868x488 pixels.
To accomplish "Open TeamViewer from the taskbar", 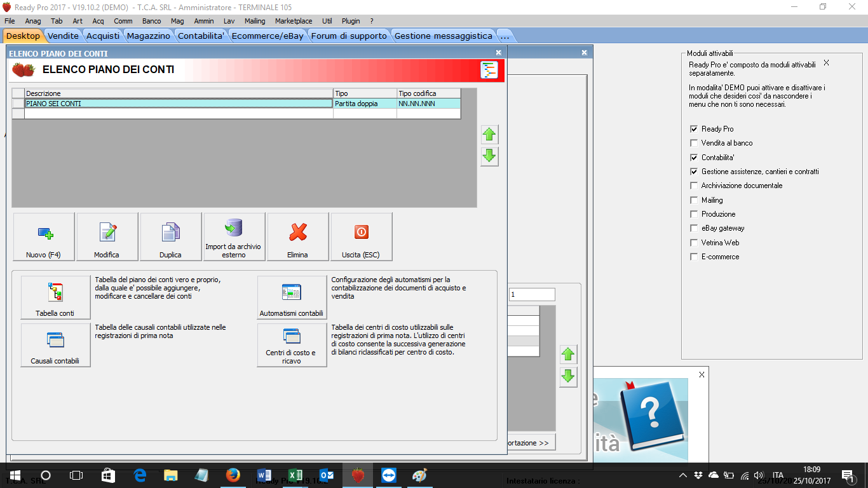I will 389,475.
